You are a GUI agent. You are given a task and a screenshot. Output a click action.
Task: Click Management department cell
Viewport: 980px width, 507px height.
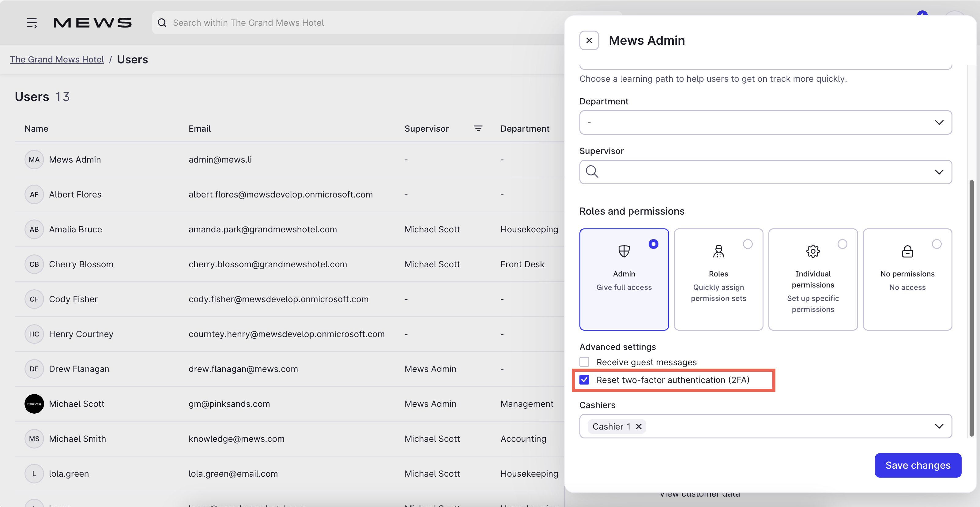tap(526, 404)
